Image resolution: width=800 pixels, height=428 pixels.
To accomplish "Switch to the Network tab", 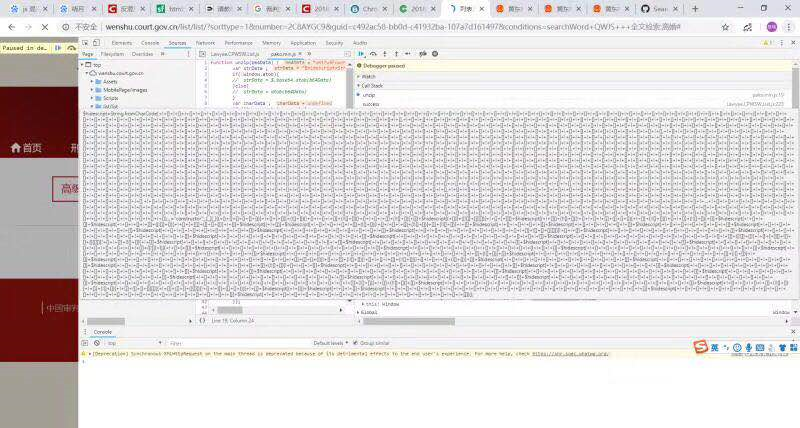I will pos(205,43).
